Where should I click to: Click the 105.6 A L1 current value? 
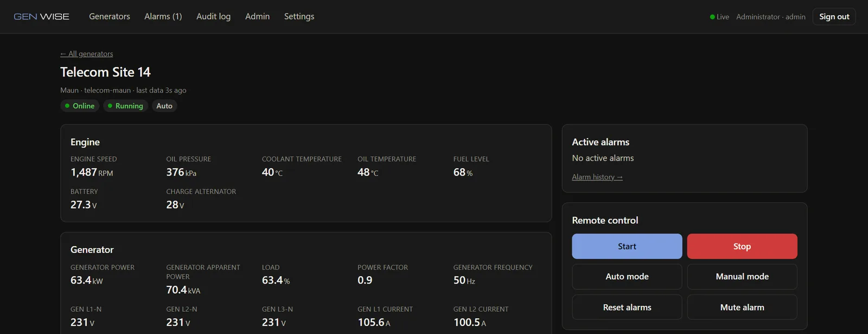(x=374, y=323)
